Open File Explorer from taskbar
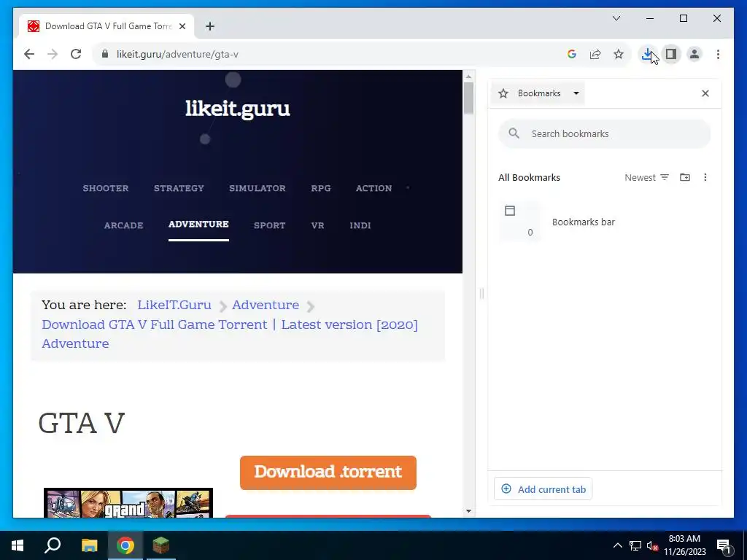747x560 pixels. pyautogui.click(x=89, y=545)
